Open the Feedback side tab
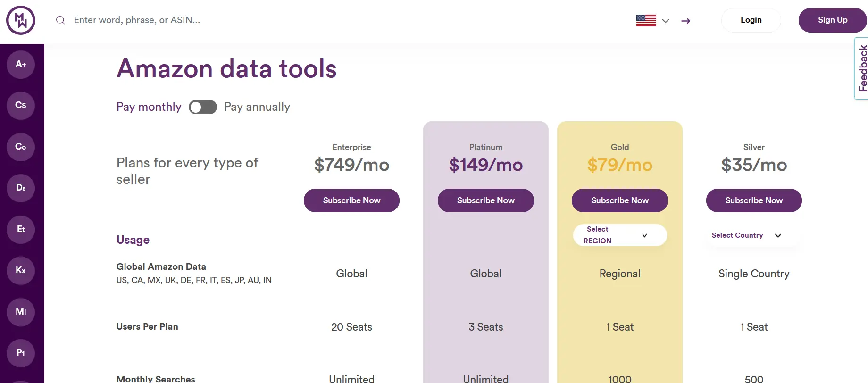Viewport: 868px width, 383px height. point(862,68)
